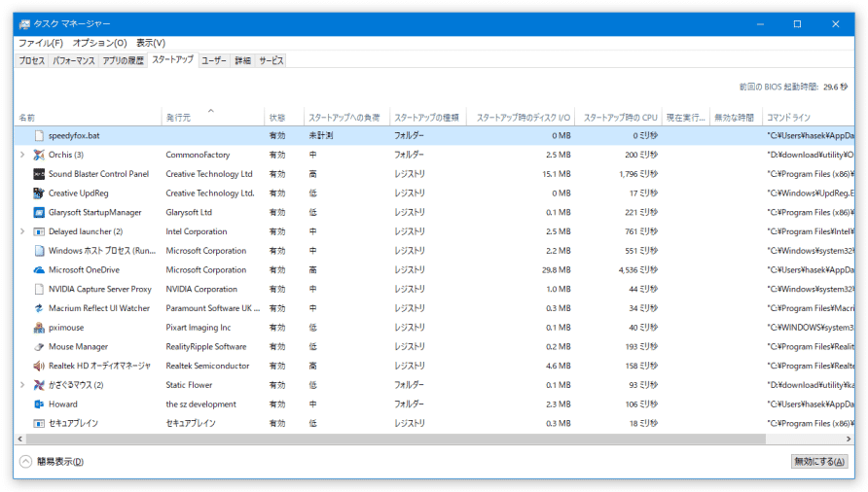Click the Task Manager title bar icon

24,24
